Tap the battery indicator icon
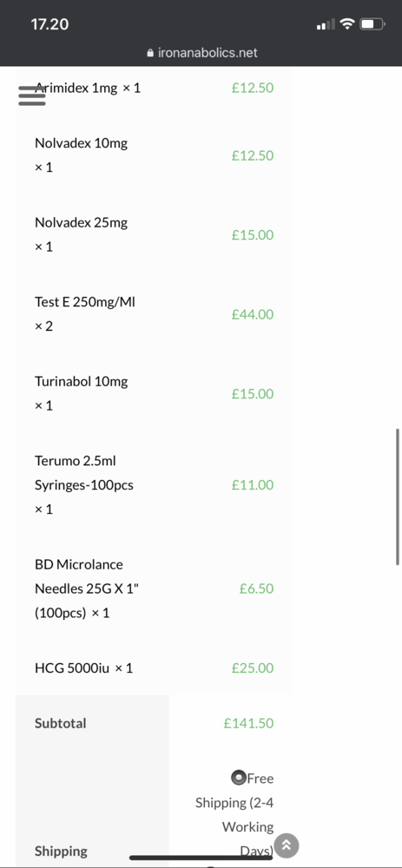Screen dimensions: 402x868 tap(372, 23)
